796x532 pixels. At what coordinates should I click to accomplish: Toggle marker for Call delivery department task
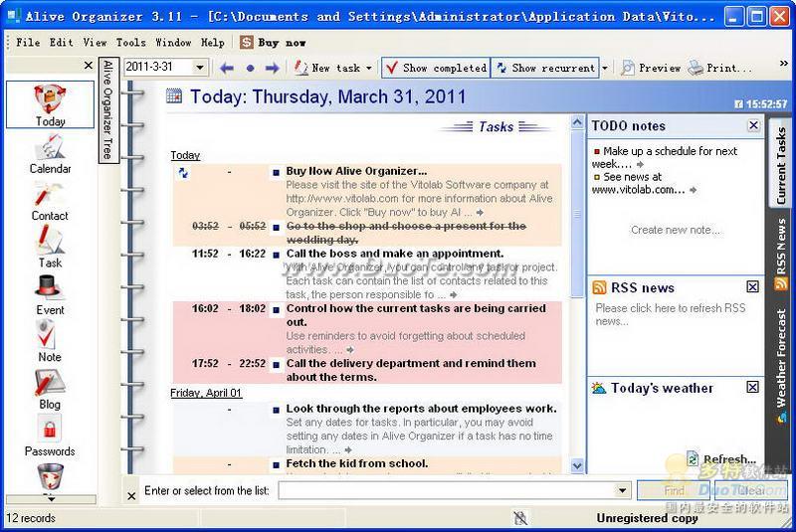tap(277, 365)
